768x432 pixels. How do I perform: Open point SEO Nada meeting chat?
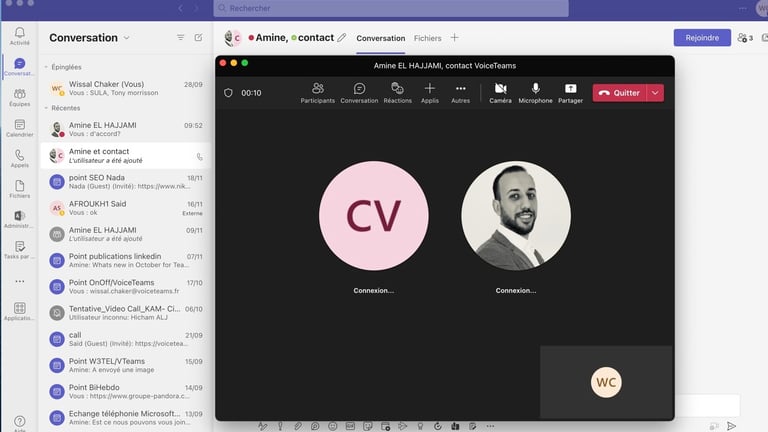[x=126, y=182]
